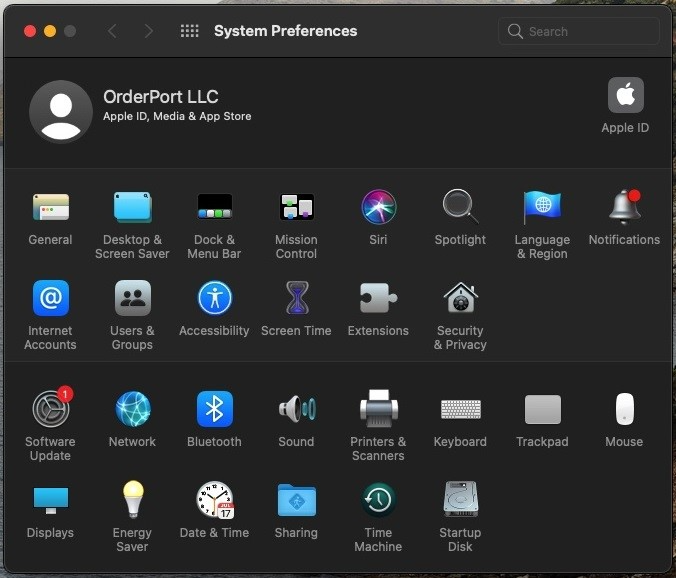Open Spotlight preferences

(x=460, y=207)
